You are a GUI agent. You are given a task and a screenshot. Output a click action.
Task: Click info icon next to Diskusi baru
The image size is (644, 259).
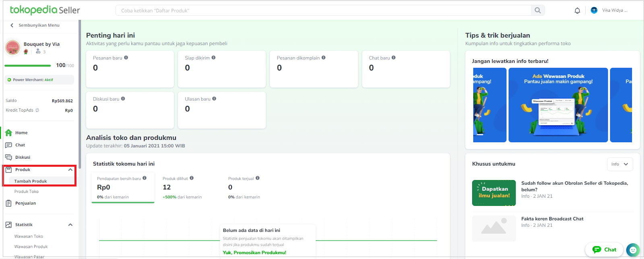coord(123,99)
